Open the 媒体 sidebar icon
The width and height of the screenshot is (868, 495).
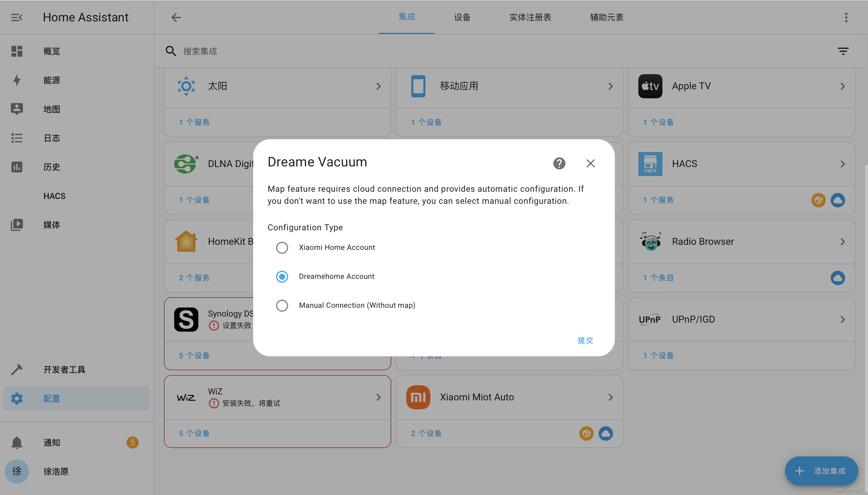point(17,225)
